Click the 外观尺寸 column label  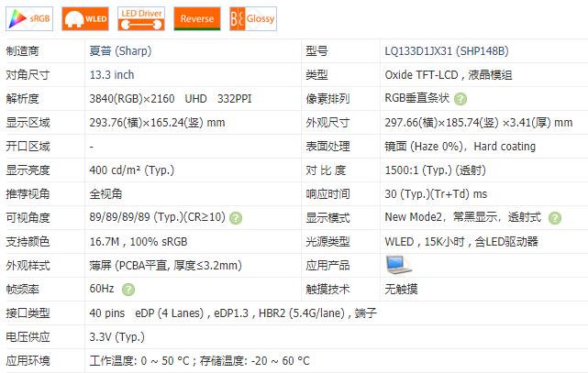point(327,123)
